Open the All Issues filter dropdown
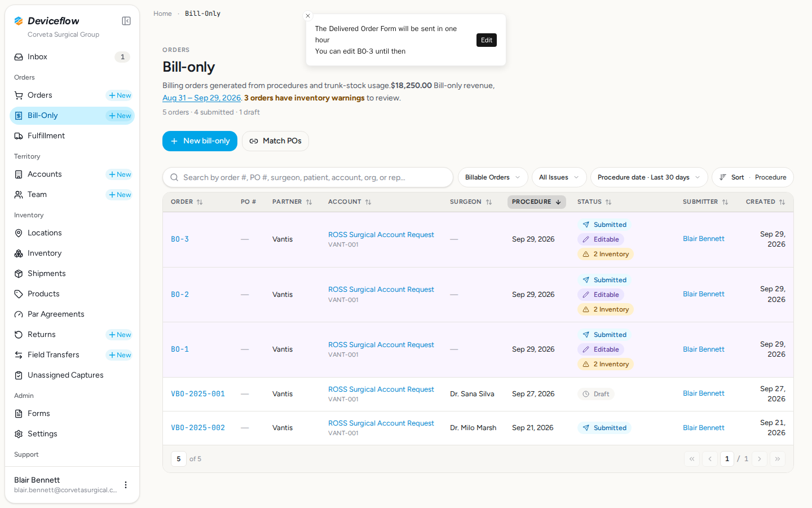 point(559,177)
